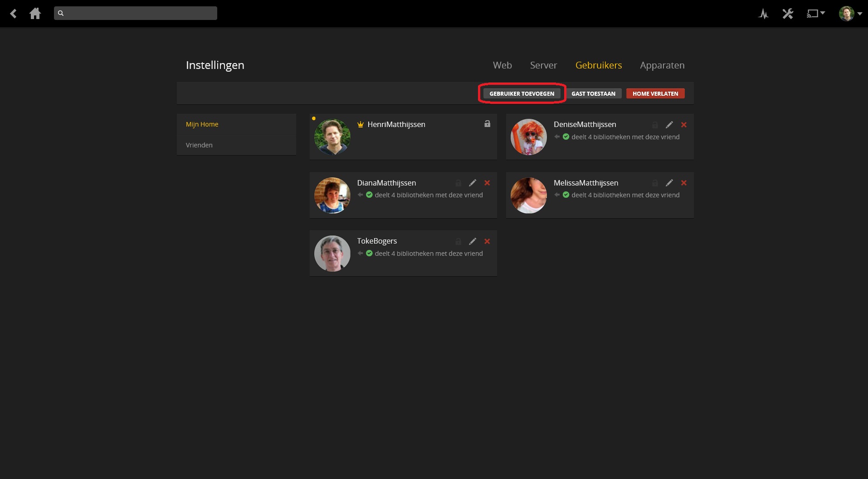Delete TokeBogers using red X icon
Viewport: 868px width, 479px height.
point(487,241)
